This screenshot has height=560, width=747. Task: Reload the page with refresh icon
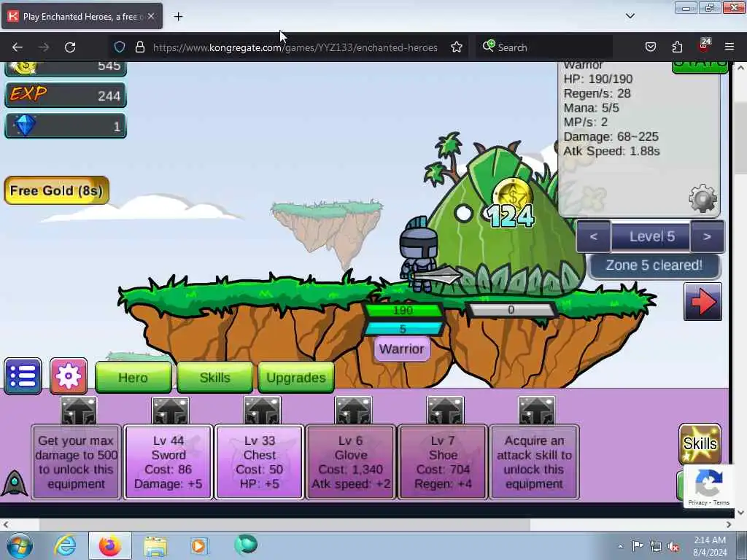70,47
